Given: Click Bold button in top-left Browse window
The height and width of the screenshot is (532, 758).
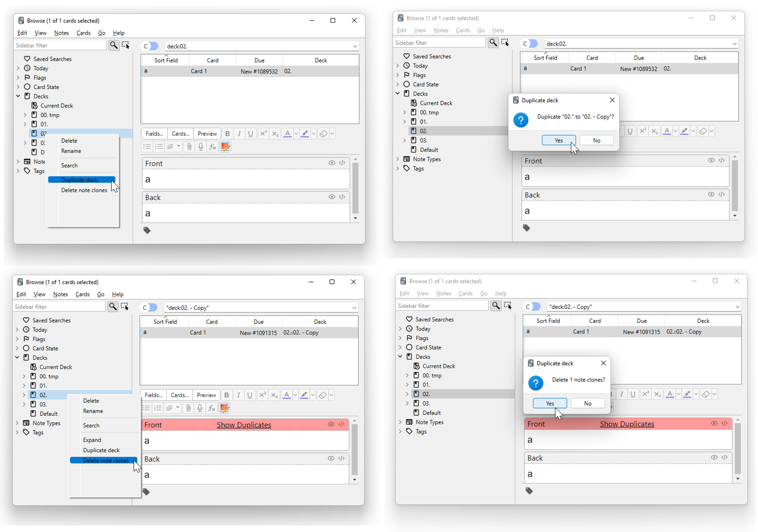Looking at the screenshot, I should point(228,134).
